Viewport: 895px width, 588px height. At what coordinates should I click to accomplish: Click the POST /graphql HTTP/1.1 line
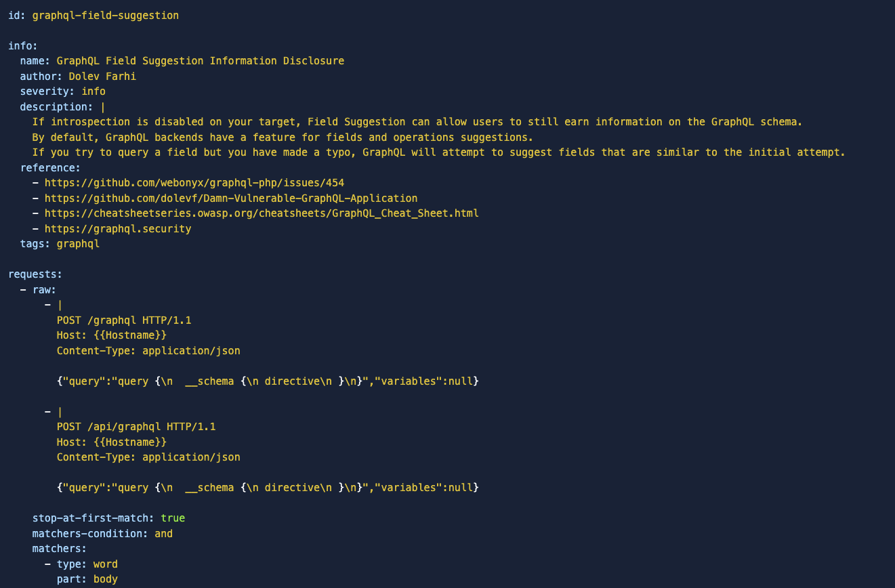[124, 320]
